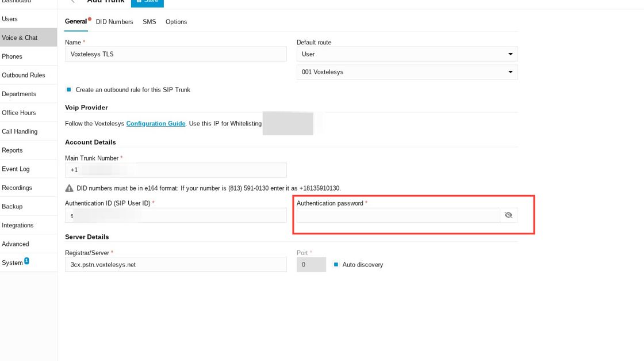Go to Reports in sidebar

(28, 150)
